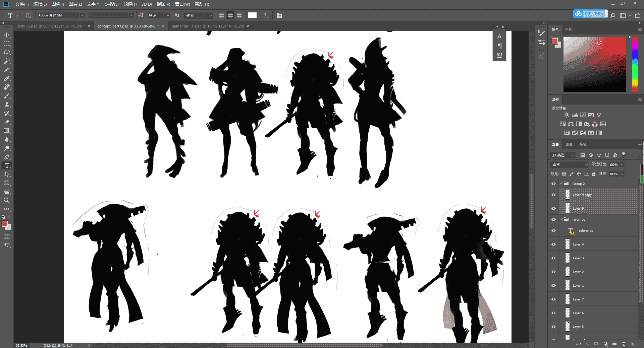Image resolution: width=644 pixels, height=348 pixels.
Task: Click the delete layer trash icon
Action: click(632, 344)
